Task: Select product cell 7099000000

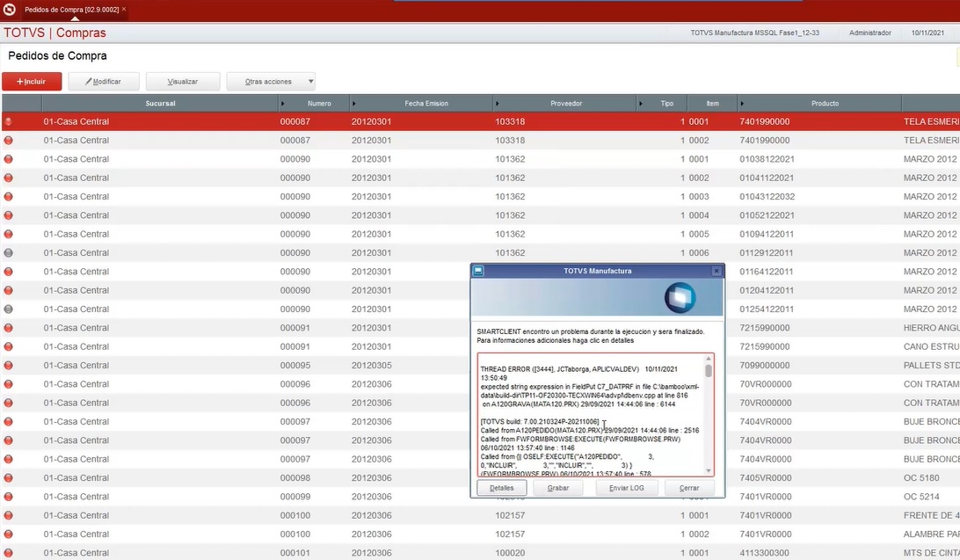Action: (765, 366)
